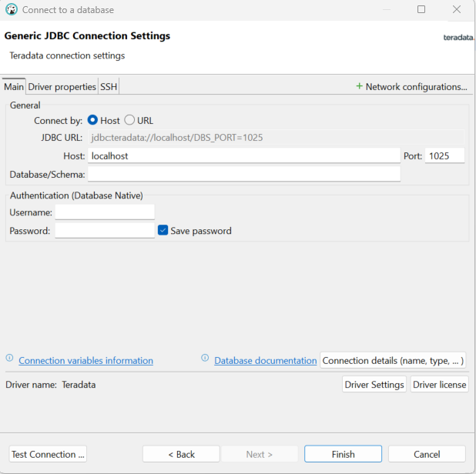Screen dimensions: 476x474
Task: Click the Teradata connection settings subtitle
Action: click(67, 55)
